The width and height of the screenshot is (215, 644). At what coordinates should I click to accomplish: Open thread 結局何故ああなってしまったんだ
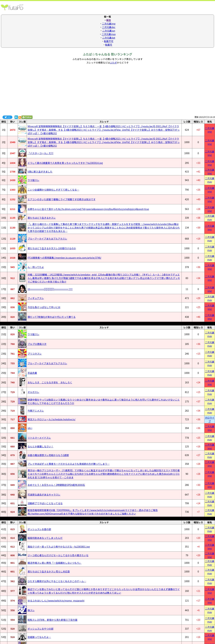[x=45, y=538]
